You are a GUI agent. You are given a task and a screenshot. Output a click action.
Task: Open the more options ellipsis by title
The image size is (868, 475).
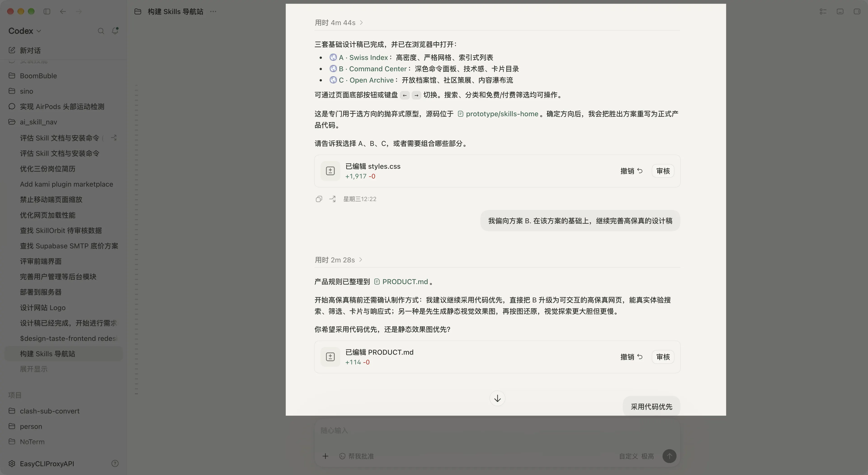coord(213,12)
